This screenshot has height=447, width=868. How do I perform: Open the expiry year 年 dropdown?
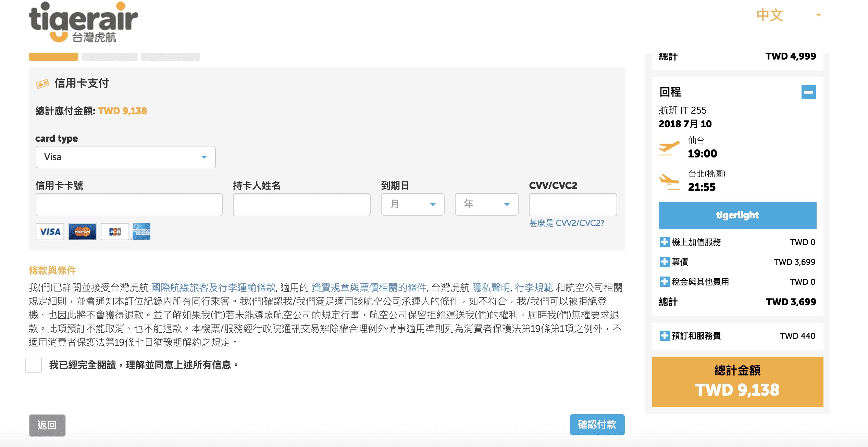pyautogui.click(x=487, y=204)
